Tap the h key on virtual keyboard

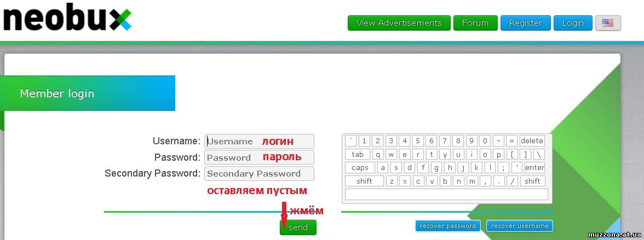click(x=450, y=168)
